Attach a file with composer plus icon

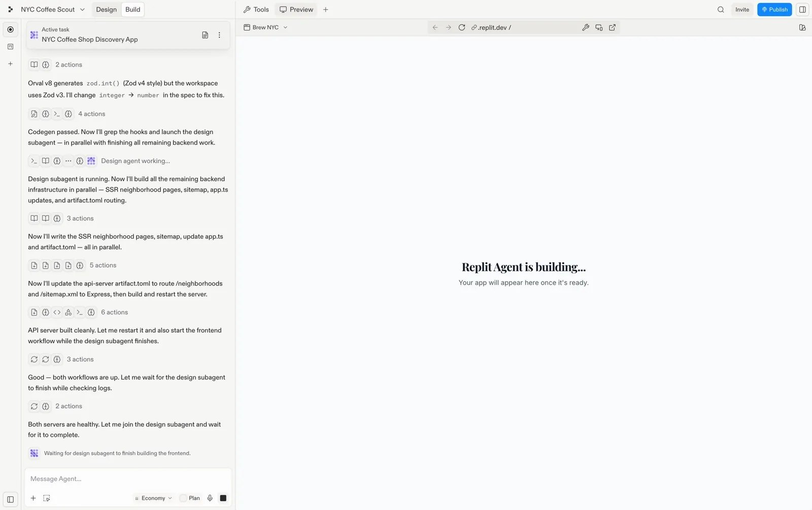pos(33,498)
